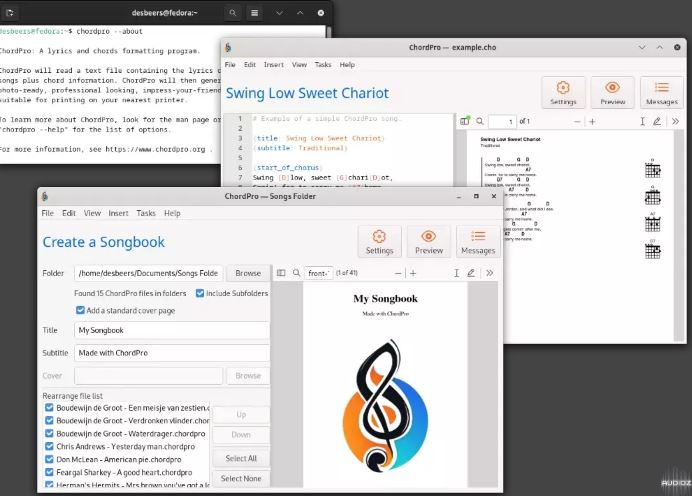Open Settings in the Songs Folder window
692x496 pixels.
[x=379, y=242]
